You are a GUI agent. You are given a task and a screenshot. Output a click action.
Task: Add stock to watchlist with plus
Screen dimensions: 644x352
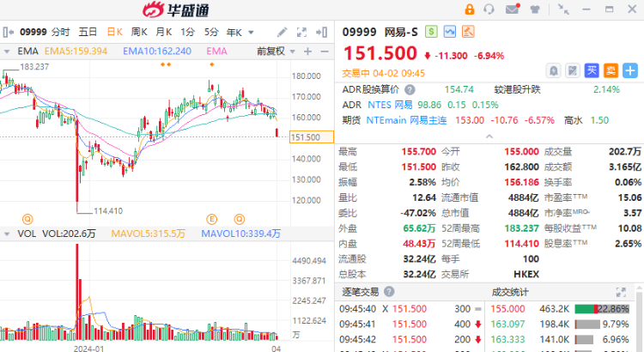pyautogui.click(x=630, y=70)
